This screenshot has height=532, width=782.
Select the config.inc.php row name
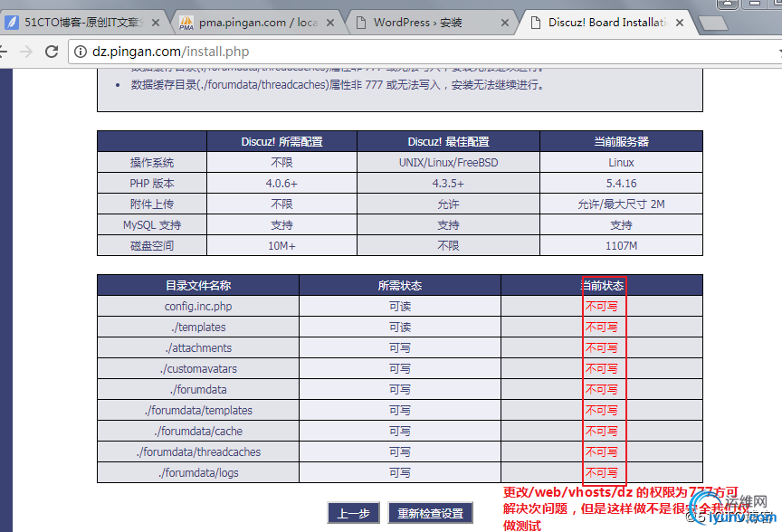tap(198, 306)
